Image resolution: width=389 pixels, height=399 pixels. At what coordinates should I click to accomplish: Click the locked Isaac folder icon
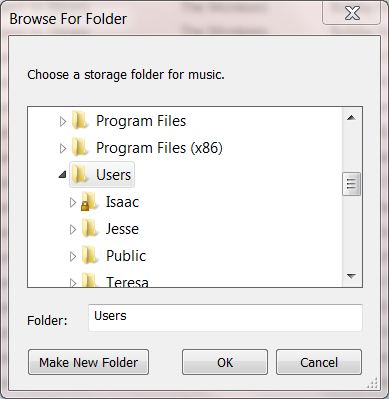pos(89,202)
